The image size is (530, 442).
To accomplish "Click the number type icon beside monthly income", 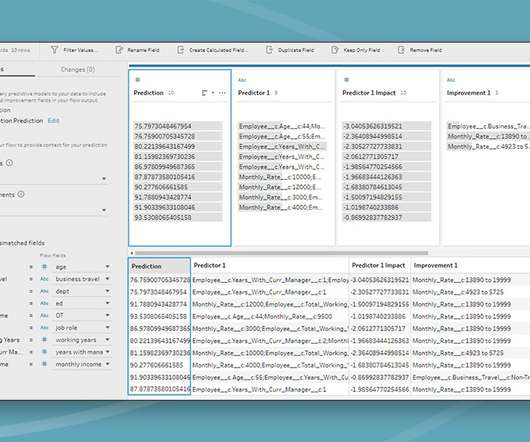I will tap(44, 364).
